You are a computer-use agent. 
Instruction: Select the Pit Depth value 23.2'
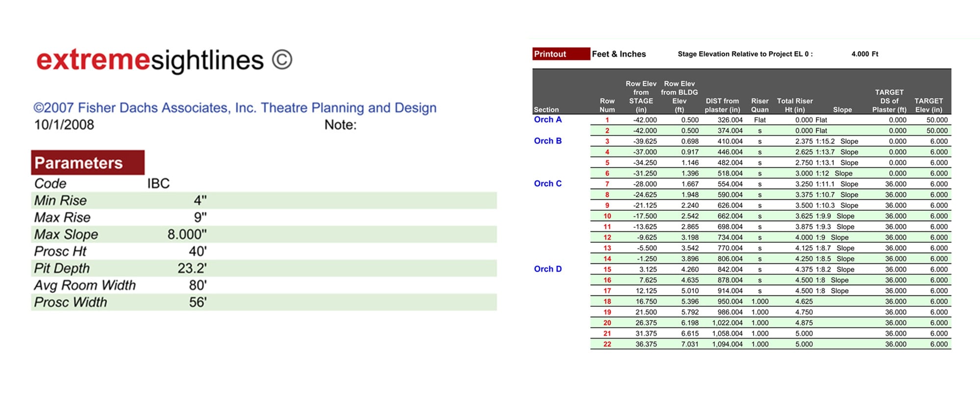pos(192,268)
